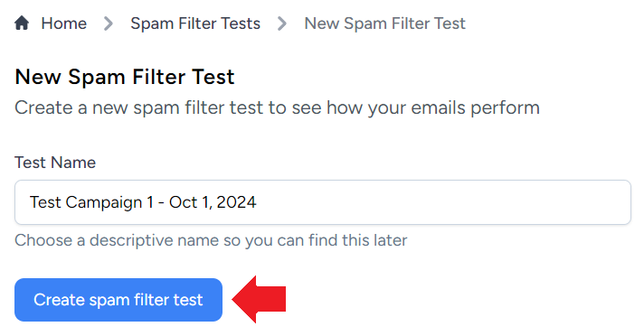Submit with the Create spam filter test button
644x336 pixels.
118,300
